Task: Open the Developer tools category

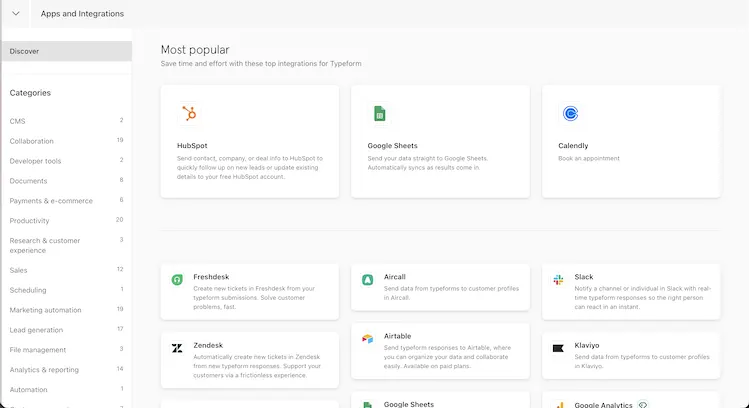Action: (x=66, y=161)
